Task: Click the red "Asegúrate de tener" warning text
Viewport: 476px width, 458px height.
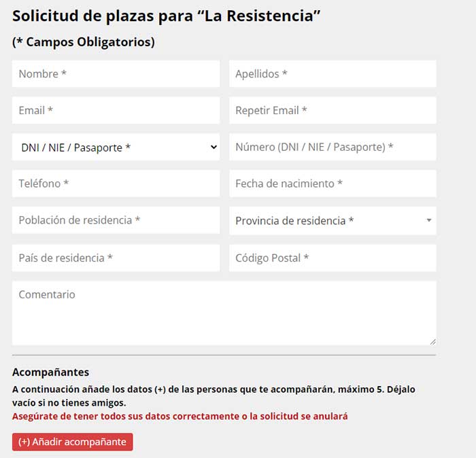Action: [180, 416]
